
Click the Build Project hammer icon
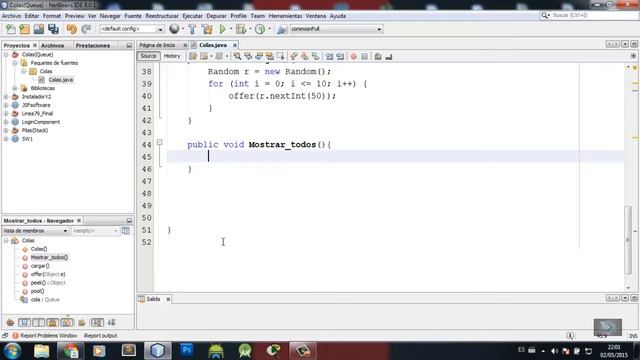pyautogui.click(x=192, y=29)
